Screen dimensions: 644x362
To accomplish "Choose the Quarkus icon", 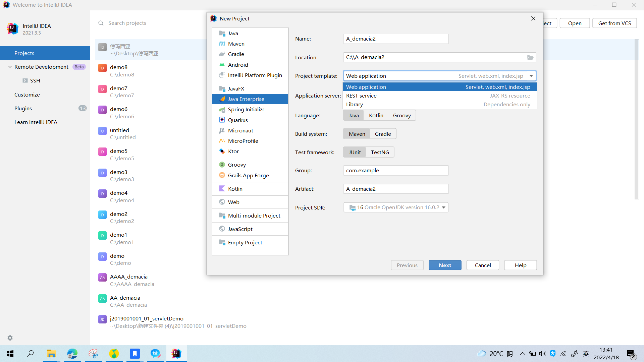I will pos(222,120).
